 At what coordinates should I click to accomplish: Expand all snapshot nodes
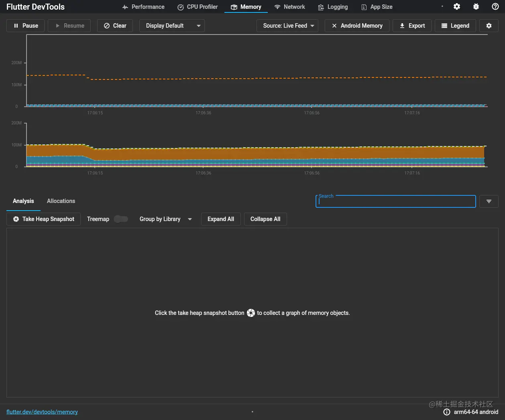(221, 219)
